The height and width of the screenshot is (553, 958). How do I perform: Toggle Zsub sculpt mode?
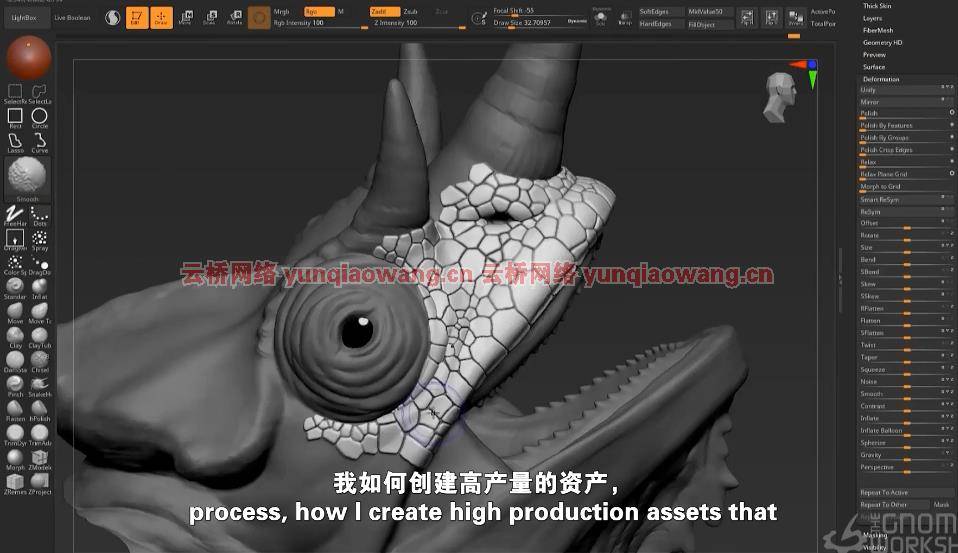click(x=411, y=12)
